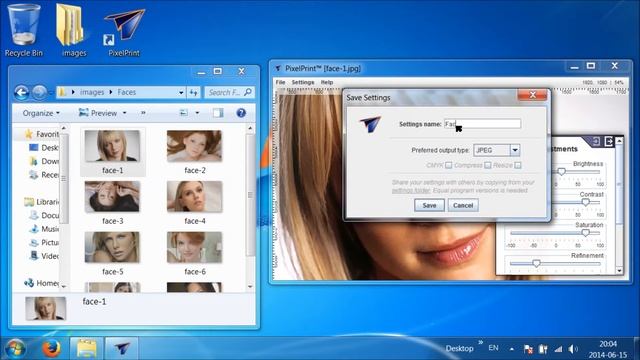
Task: Click images breadcrumb in address bar
Action: (x=92, y=92)
